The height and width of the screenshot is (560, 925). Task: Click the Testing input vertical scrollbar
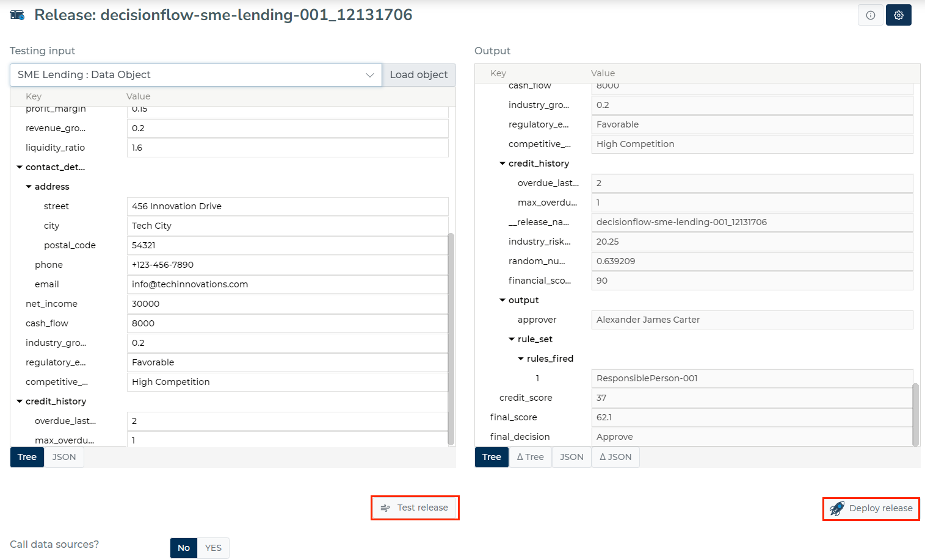pyautogui.click(x=451, y=339)
